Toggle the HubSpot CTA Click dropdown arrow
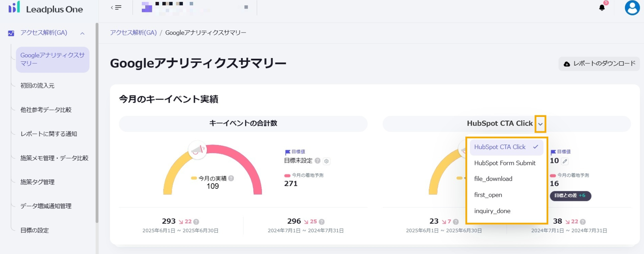This screenshot has height=254, width=644. (540, 124)
